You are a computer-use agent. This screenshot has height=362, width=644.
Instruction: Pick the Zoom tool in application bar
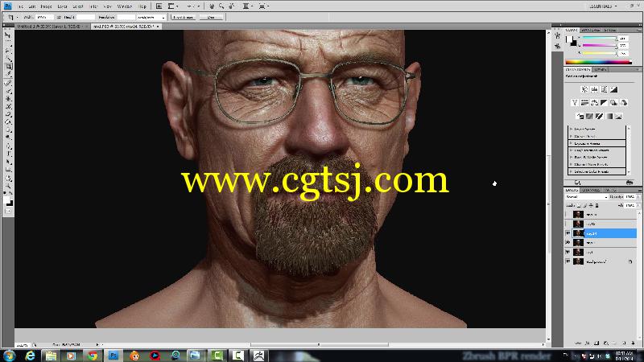pyautogui.click(x=221, y=6)
